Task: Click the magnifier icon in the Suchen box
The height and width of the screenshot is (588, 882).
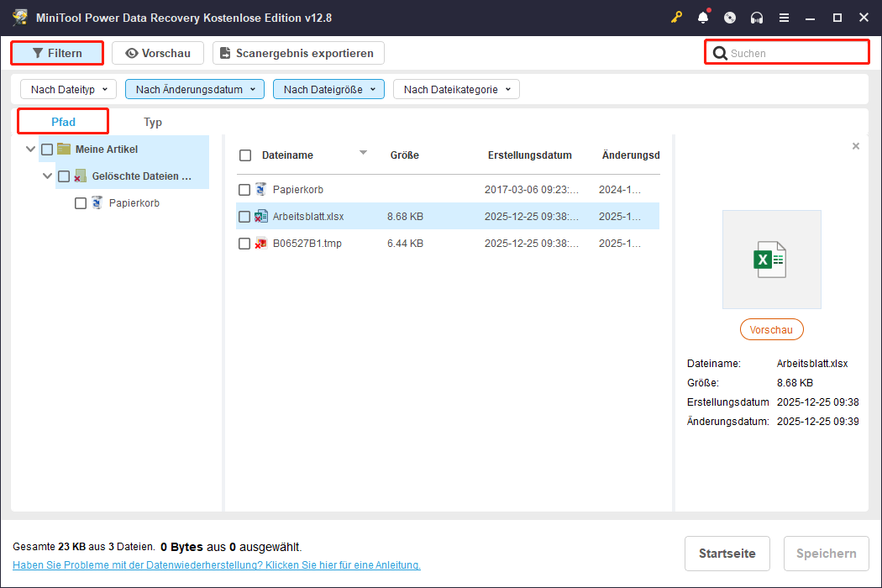Action: tap(721, 52)
